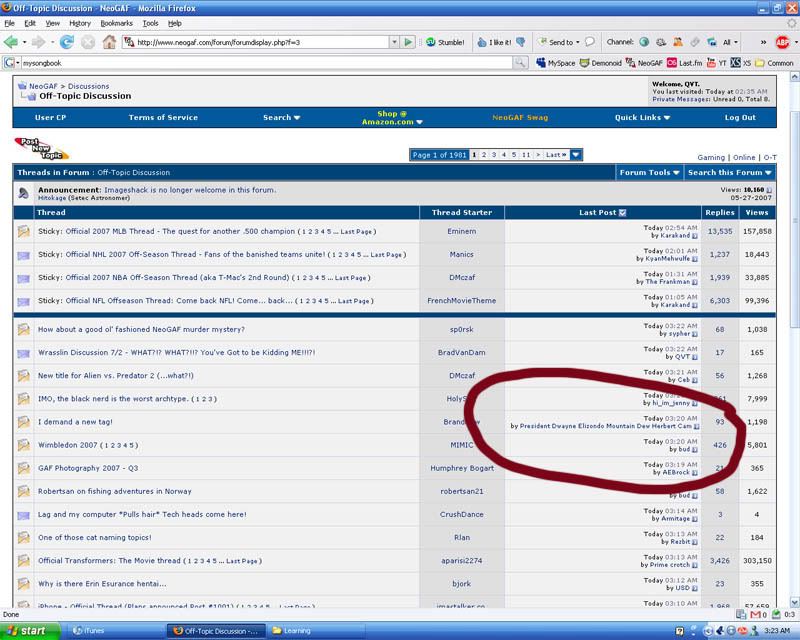This screenshot has height=640, width=800.
Task: Open the Demonoid bookmark
Action: [601, 63]
